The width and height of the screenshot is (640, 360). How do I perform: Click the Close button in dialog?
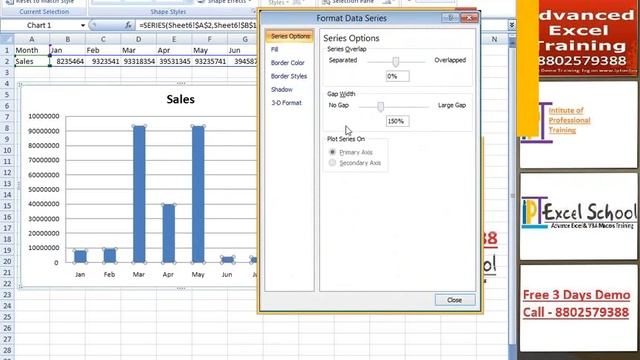point(455,300)
